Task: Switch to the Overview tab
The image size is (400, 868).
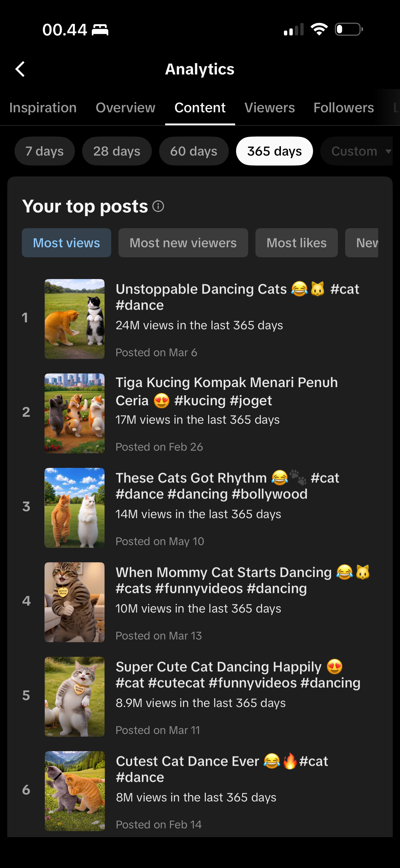Action: coord(125,107)
